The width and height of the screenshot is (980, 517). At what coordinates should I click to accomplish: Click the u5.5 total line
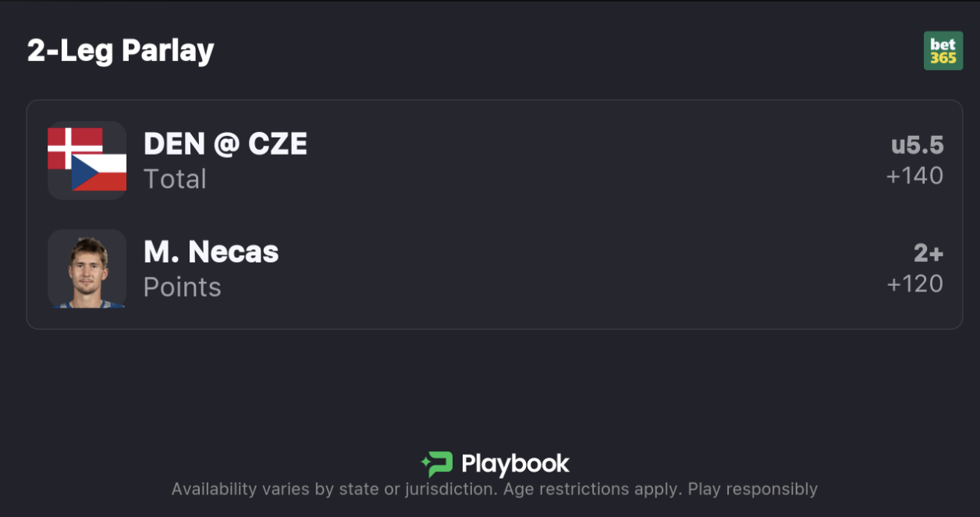[917, 145]
